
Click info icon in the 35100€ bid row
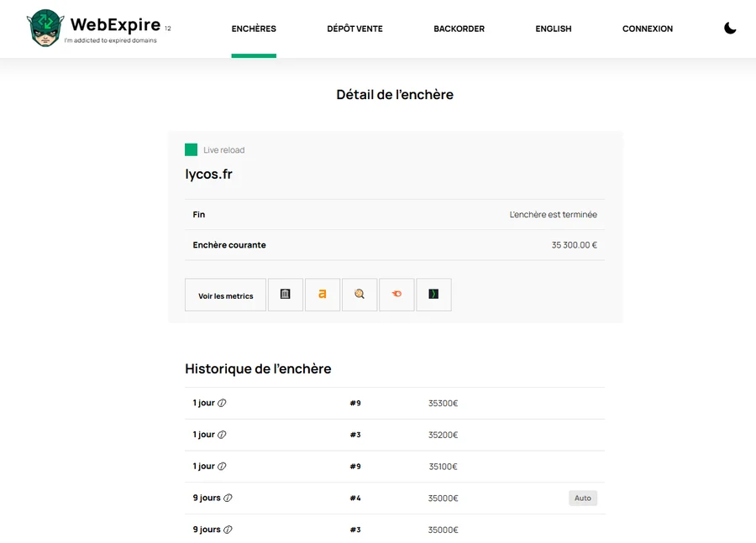click(x=222, y=467)
